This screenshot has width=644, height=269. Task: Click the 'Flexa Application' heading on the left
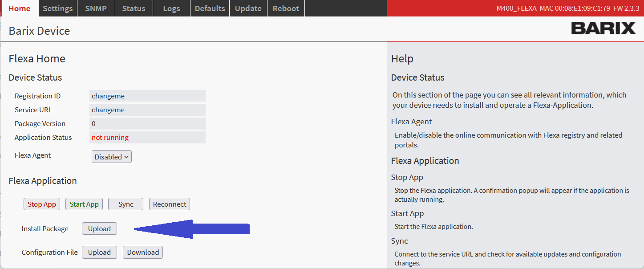[x=43, y=181]
